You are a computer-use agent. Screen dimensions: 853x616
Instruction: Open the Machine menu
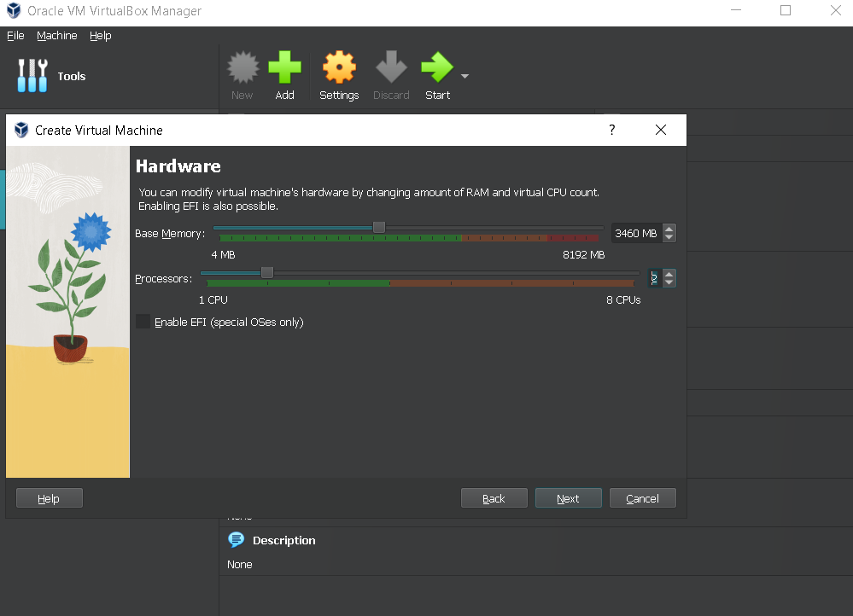[x=57, y=35]
